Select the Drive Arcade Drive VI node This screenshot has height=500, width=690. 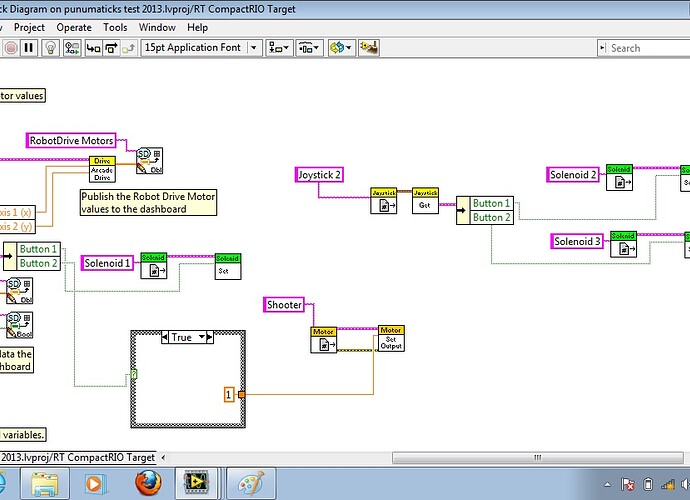(x=103, y=169)
